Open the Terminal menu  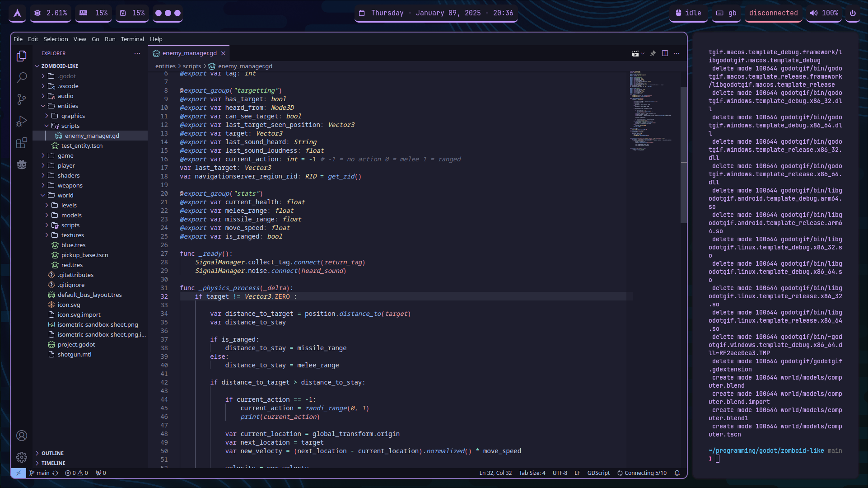point(132,39)
